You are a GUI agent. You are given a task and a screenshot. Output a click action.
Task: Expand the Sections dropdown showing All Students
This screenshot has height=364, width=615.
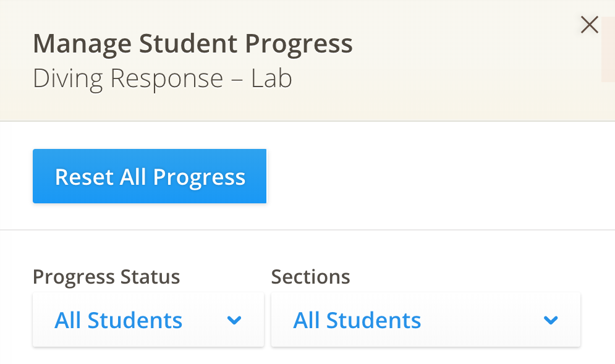(425, 320)
